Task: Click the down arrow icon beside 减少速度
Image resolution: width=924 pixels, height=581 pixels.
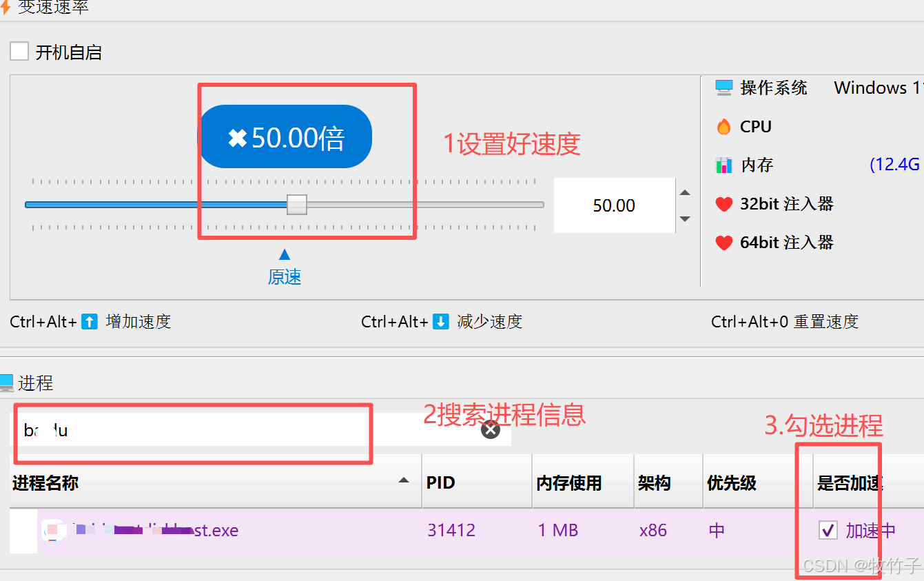Action: point(441,321)
